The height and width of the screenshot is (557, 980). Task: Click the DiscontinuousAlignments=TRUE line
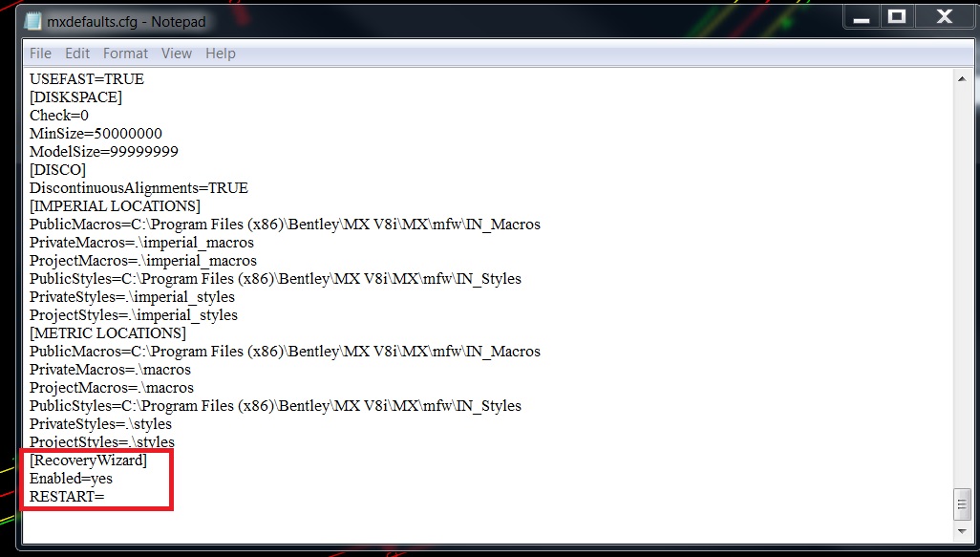[138, 188]
